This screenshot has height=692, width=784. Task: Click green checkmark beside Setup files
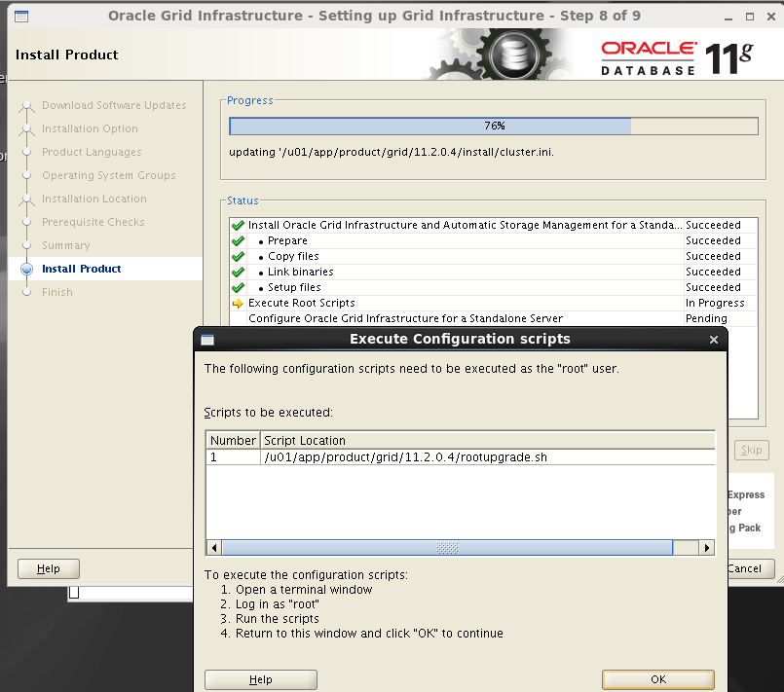tap(238, 287)
